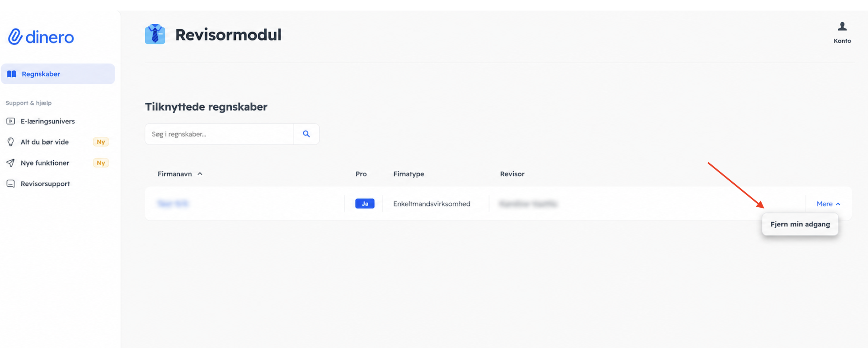The width and height of the screenshot is (868, 348).
Task: Click the paper plane Nye funktioner icon
Action: pos(11,163)
